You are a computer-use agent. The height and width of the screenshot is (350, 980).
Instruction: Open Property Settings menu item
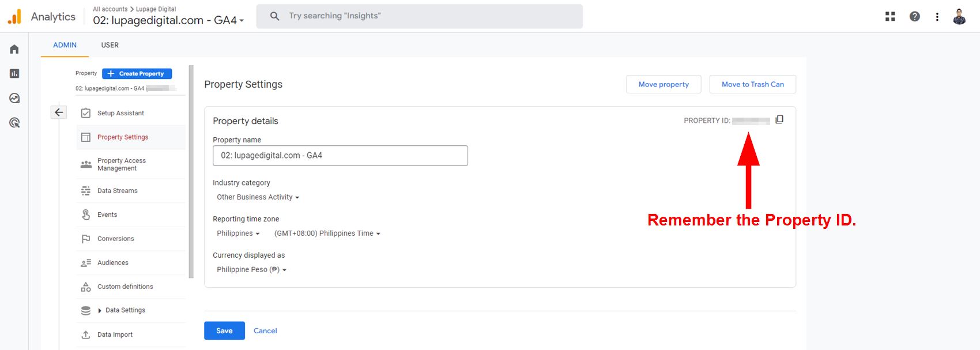131,137
